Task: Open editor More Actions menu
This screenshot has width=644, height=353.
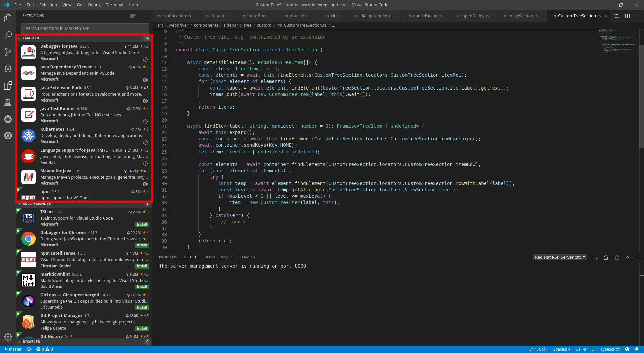Action: click(638, 16)
